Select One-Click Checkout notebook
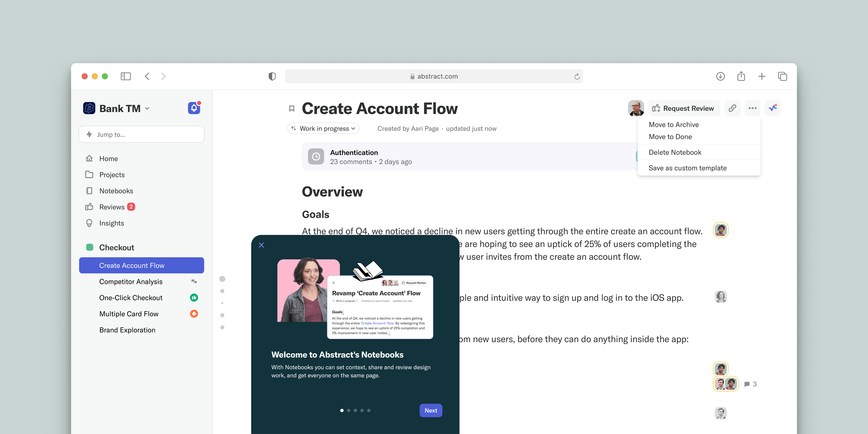This screenshot has width=868, height=434. pos(131,298)
